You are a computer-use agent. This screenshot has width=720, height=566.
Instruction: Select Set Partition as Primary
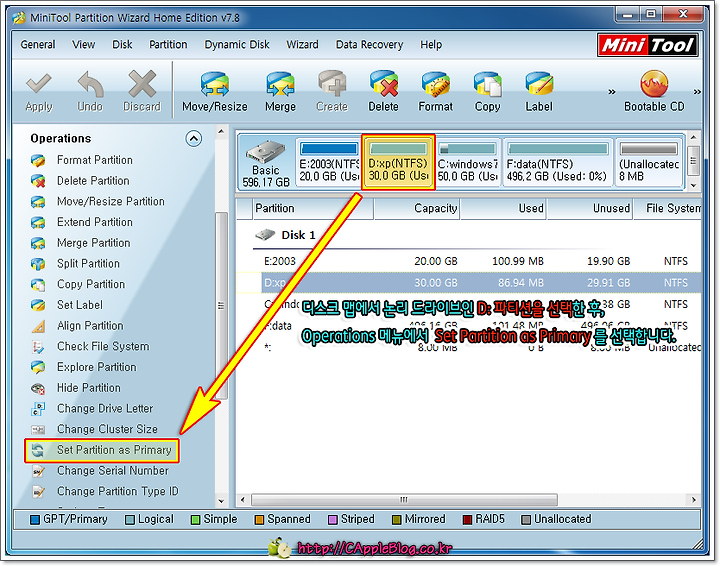(x=102, y=450)
